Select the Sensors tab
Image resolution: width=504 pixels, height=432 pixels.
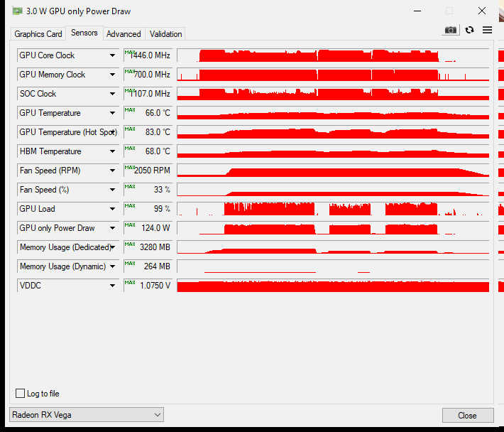coord(84,33)
